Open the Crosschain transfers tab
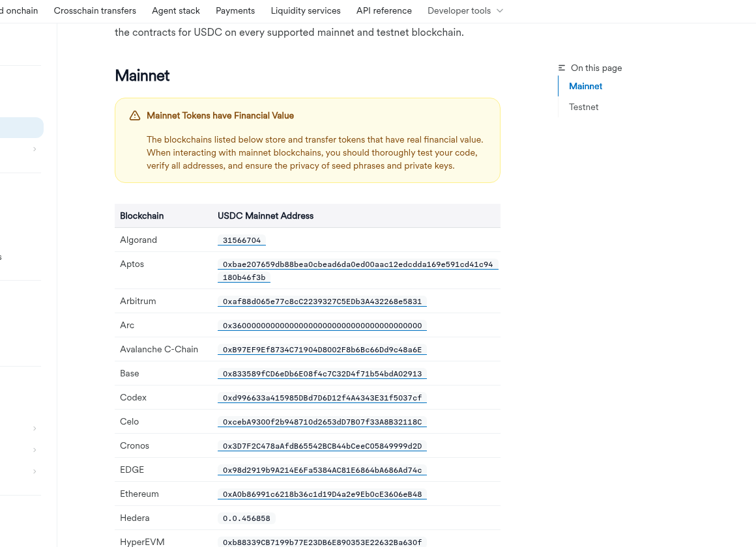756x547 pixels. tap(95, 10)
